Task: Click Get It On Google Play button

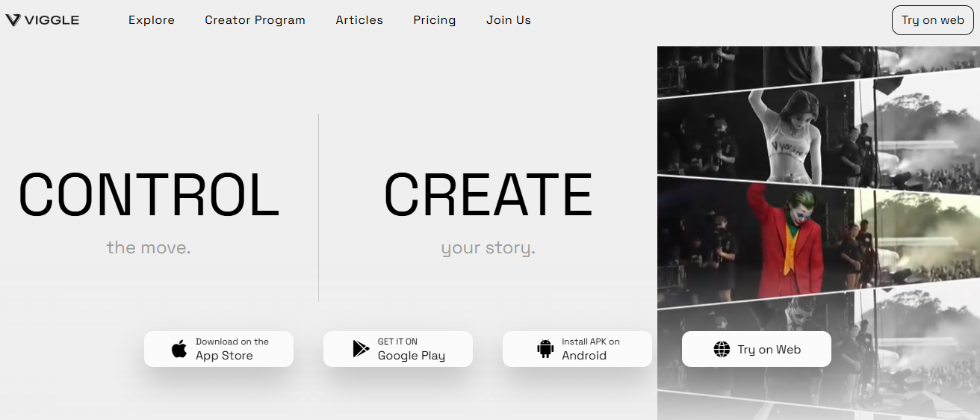Action: point(398,349)
